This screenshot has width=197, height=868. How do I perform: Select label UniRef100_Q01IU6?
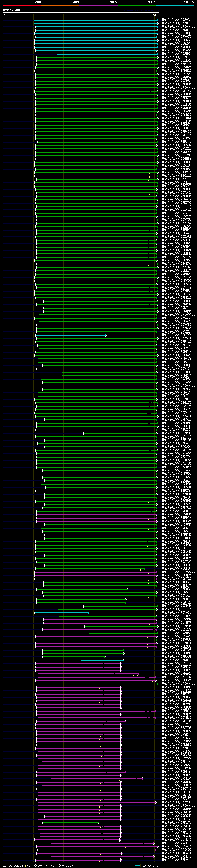tap(177, 464)
